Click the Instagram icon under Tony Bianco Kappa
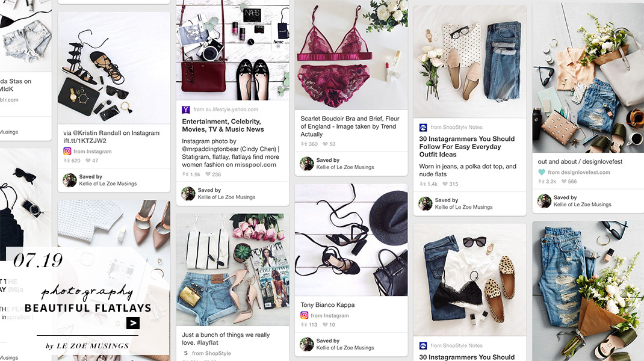Viewport: 644px width, 361px height. tap(305, 315)
